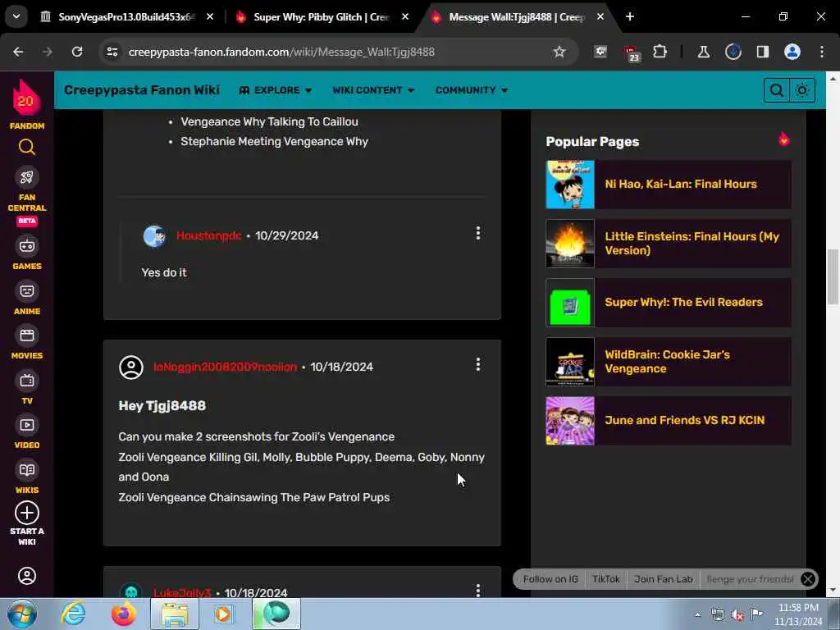The image size is (840, 630).
Task: Open Windows Explorer folder in taskbar
Action: [x=175, y=614]
